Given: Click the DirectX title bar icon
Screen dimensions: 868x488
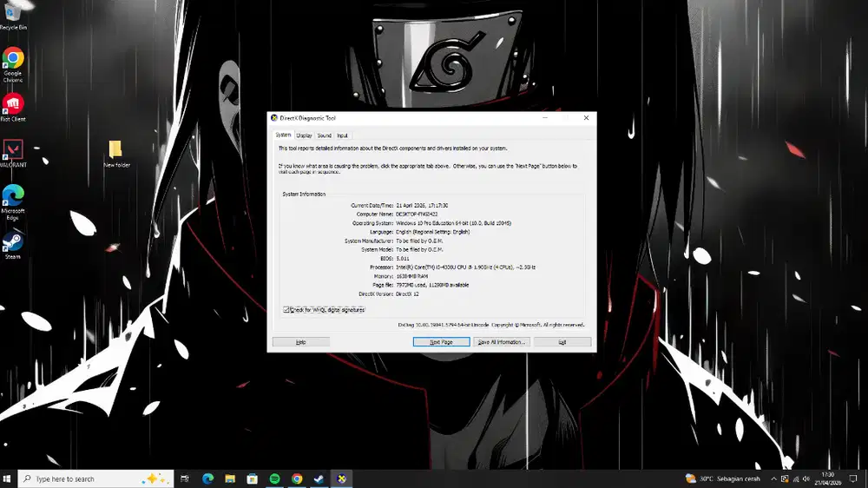Looking at the screenshot, I should point(274,118).
